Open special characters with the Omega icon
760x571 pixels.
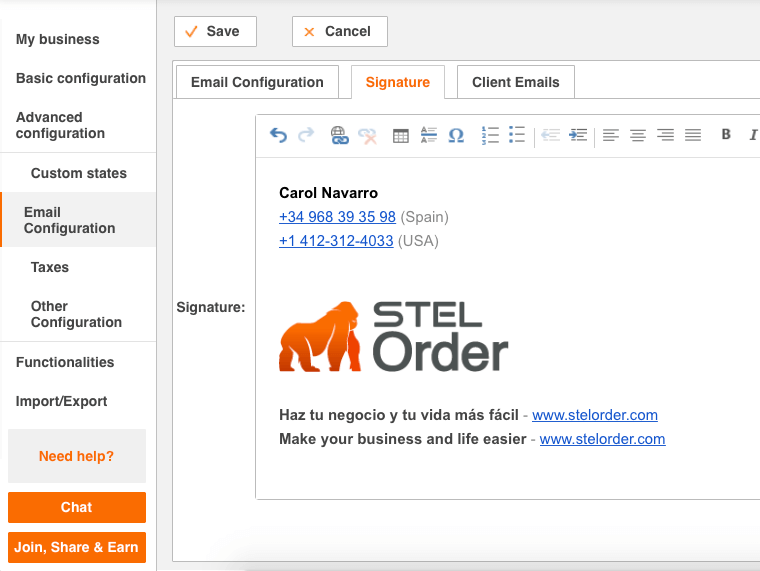(456, 135)
